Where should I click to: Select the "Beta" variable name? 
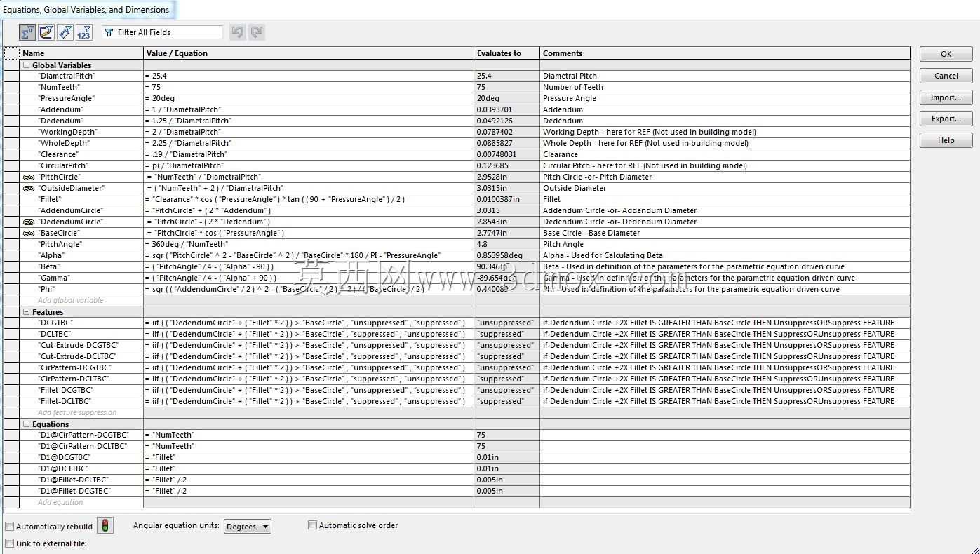49,266
